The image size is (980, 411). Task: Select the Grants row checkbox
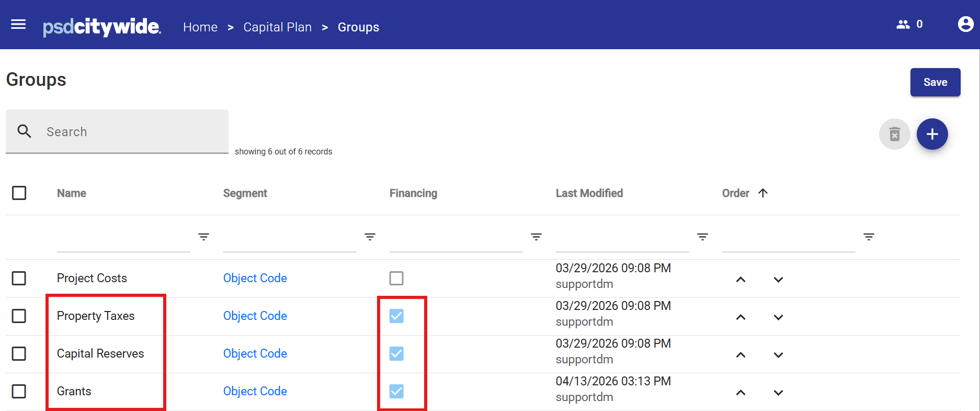(19, 391)
